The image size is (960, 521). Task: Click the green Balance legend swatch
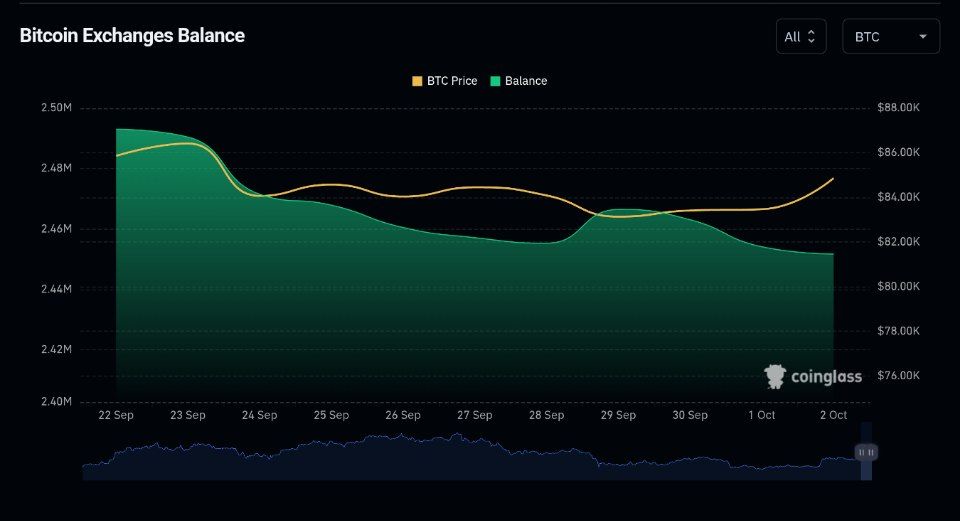(x=495, y=81)
